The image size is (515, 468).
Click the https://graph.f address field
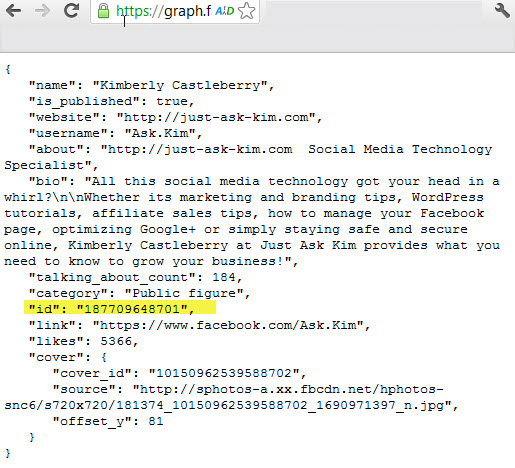pos(175,11)
